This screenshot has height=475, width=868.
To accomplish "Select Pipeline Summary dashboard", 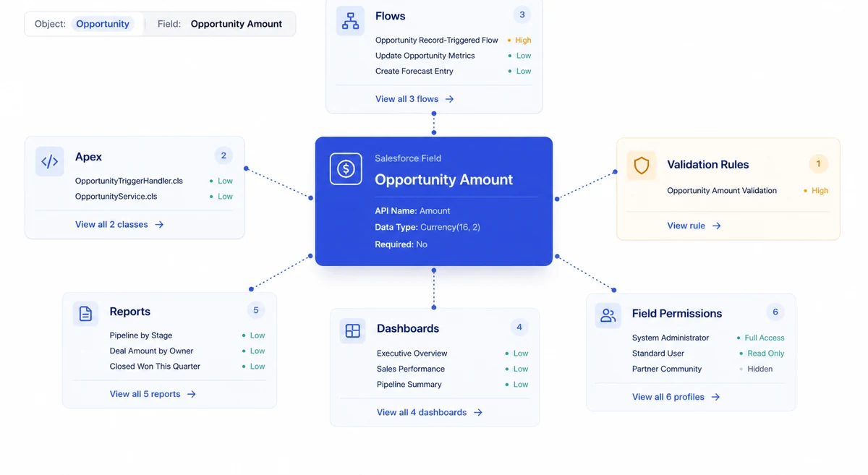I will (453, 385).
